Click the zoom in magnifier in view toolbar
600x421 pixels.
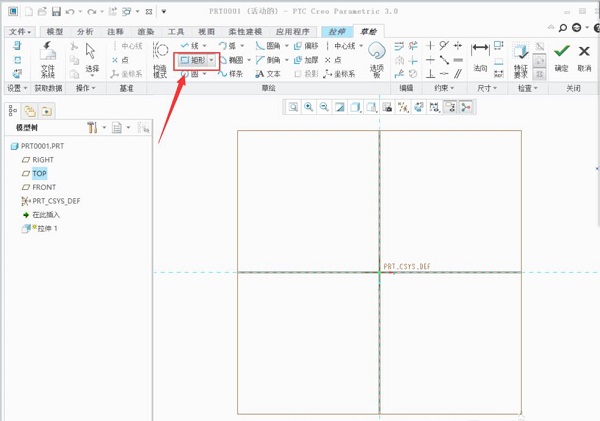[309, 107]
